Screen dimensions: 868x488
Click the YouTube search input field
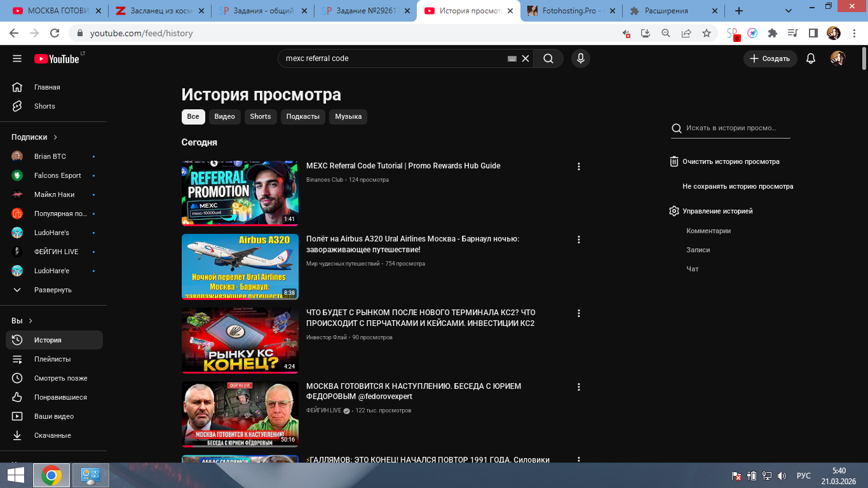coord(394,58)
